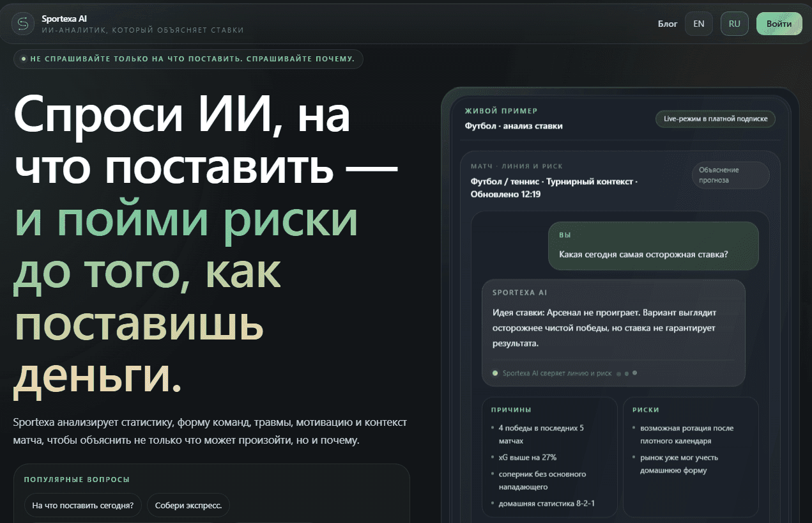Click the user message "Какая сегодня самая осторожная ставка?"

[x=653, y=246]
